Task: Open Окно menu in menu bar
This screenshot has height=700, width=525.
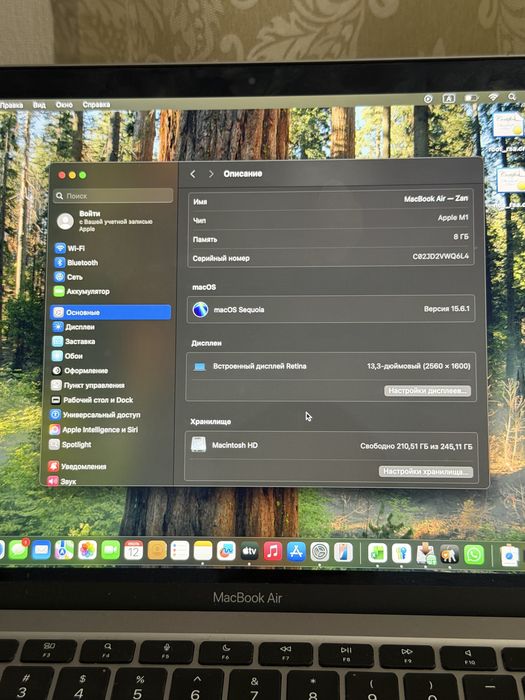Action: [64, 105]
